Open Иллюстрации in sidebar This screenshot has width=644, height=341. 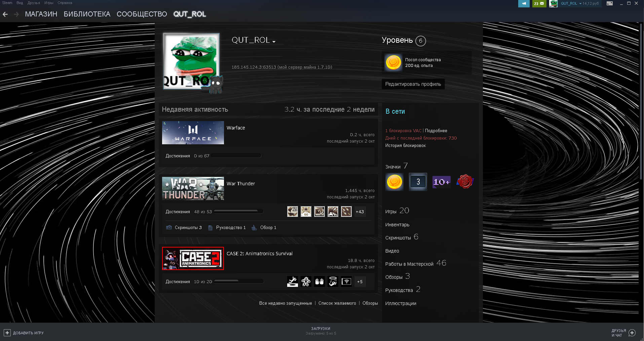pos(401,303)
